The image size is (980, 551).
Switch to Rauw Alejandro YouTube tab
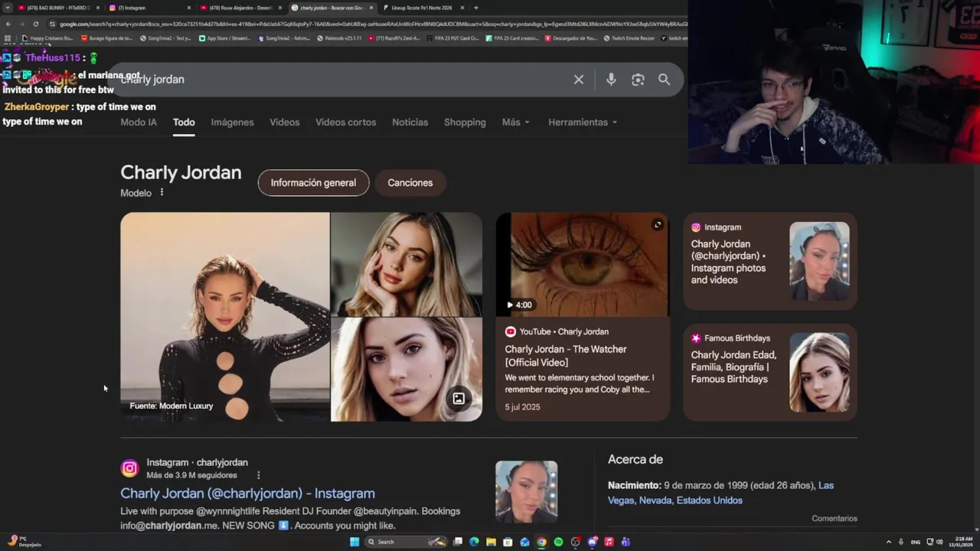pos(240,8)
